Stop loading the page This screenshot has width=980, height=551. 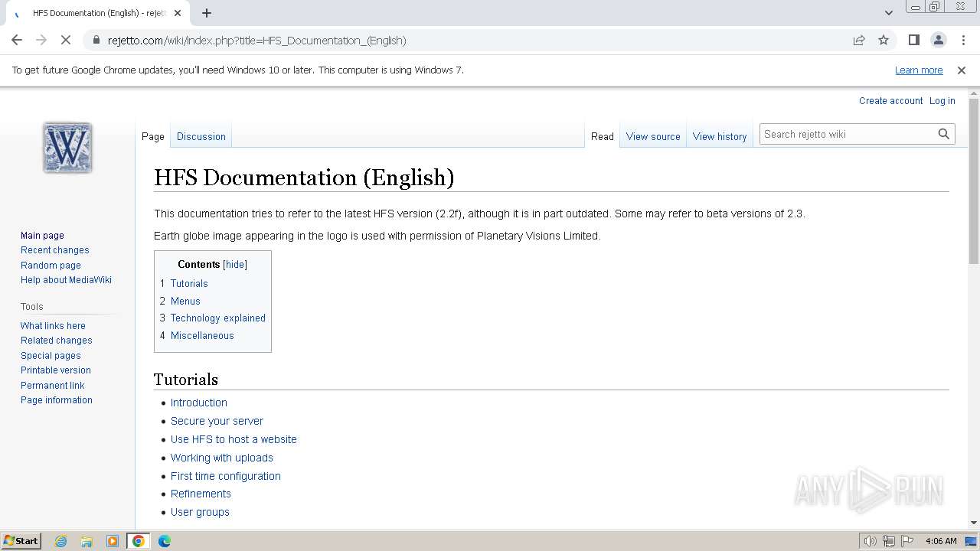[66, 40]
